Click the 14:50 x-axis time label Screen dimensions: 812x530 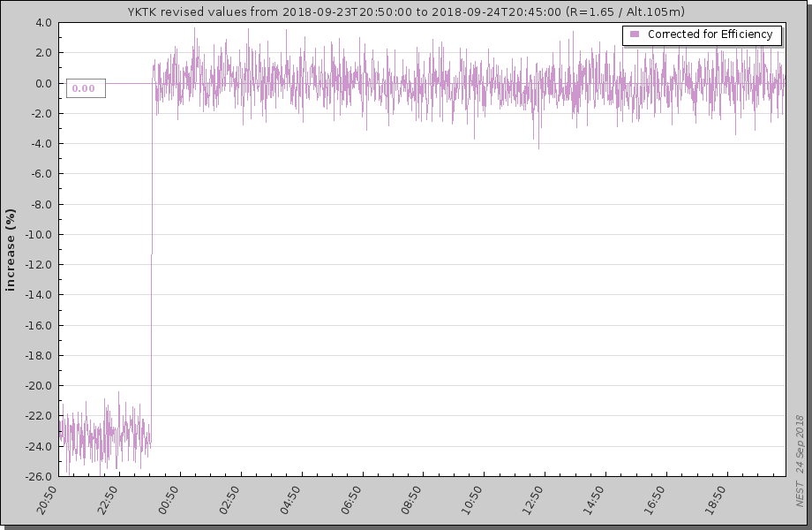coord(594,500)
